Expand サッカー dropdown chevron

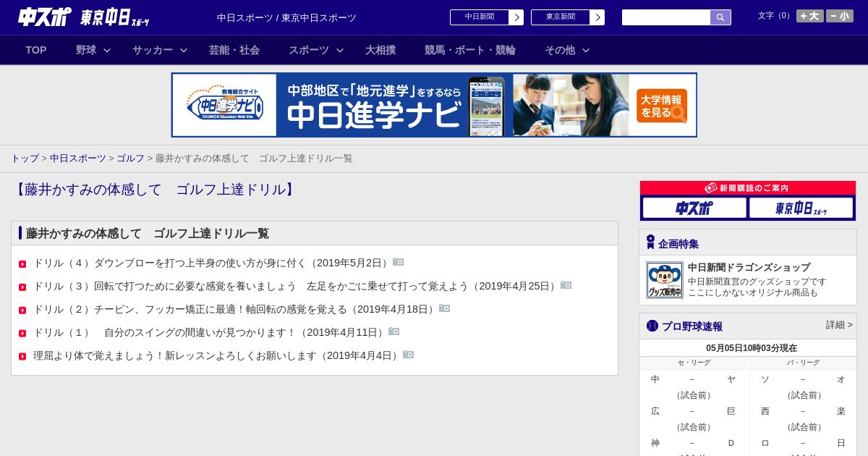click(184, 50)
